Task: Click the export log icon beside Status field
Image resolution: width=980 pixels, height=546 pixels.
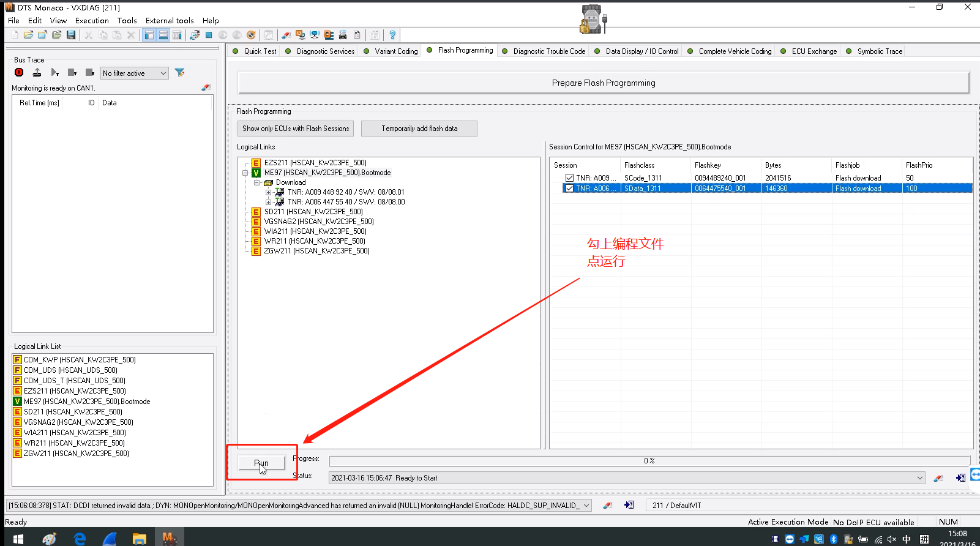Action: (x=960, y=478)
